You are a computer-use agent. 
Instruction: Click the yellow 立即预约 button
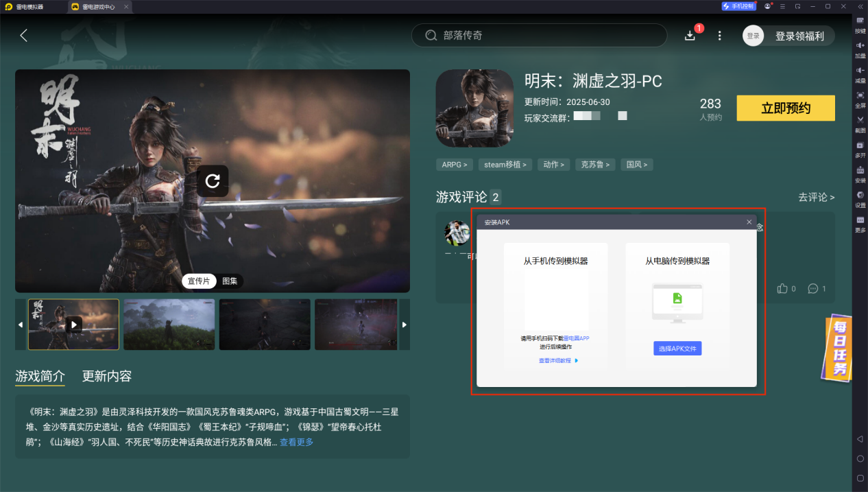(786, 108)
